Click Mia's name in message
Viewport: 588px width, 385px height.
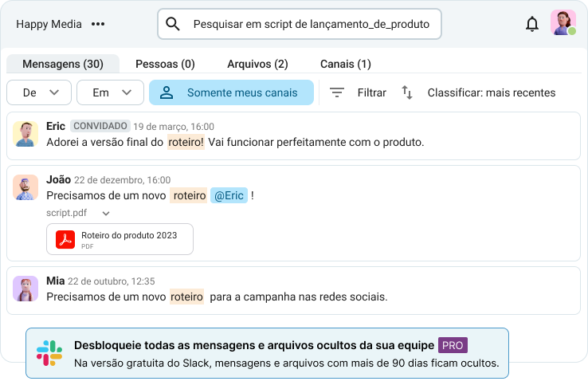coord(56,281)
